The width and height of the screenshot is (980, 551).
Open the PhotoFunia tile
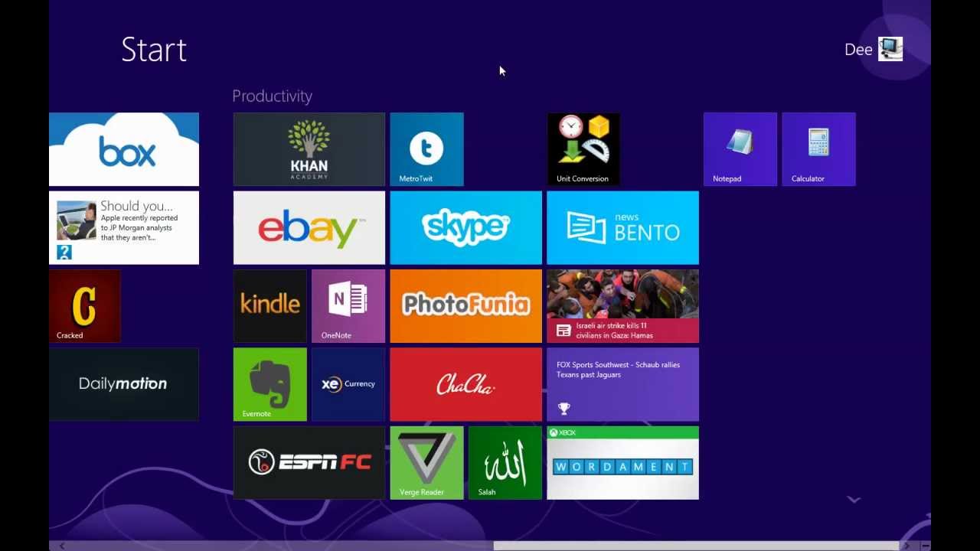[466, 306]
